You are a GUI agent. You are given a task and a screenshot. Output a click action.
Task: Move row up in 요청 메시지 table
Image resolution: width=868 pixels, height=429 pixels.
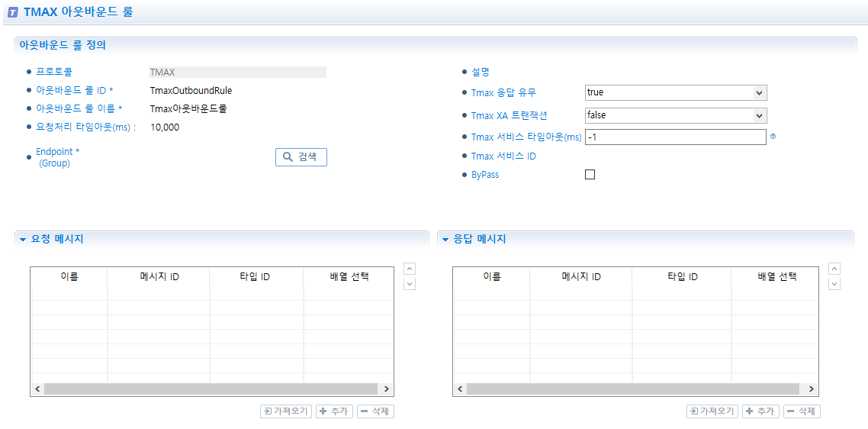tap(410, 269)
